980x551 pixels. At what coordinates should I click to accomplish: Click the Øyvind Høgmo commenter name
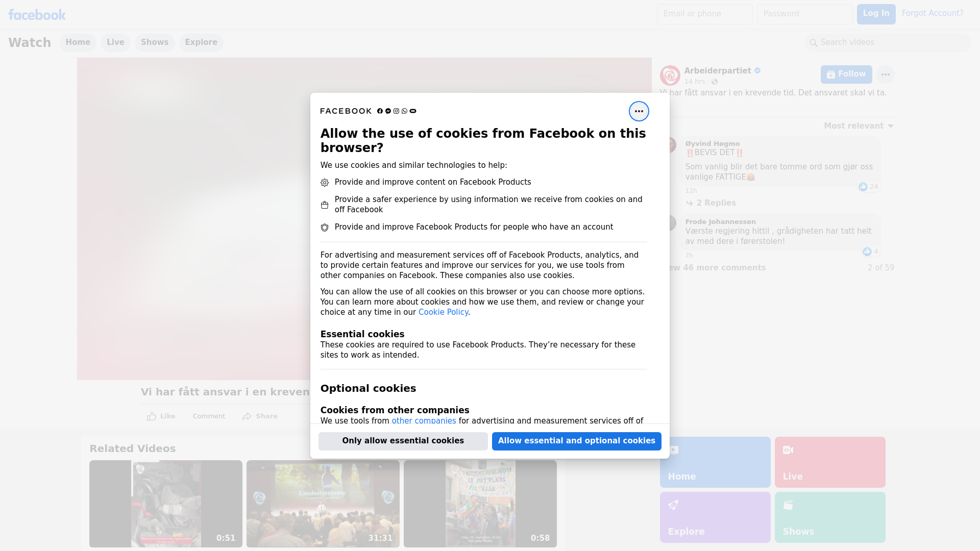(712, 144)
